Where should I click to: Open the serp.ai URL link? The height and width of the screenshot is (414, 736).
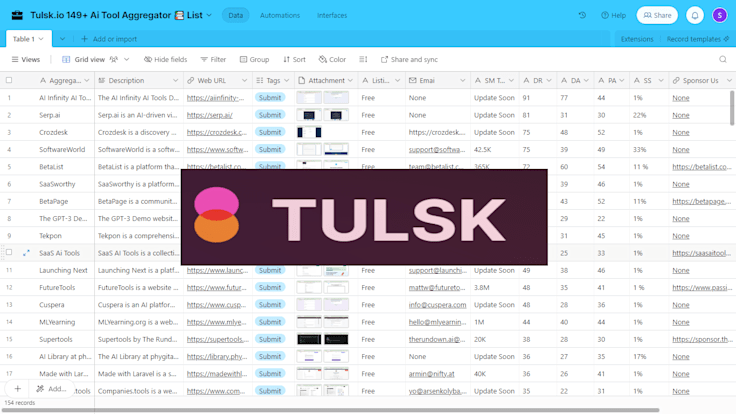click(x=209, y=115)
